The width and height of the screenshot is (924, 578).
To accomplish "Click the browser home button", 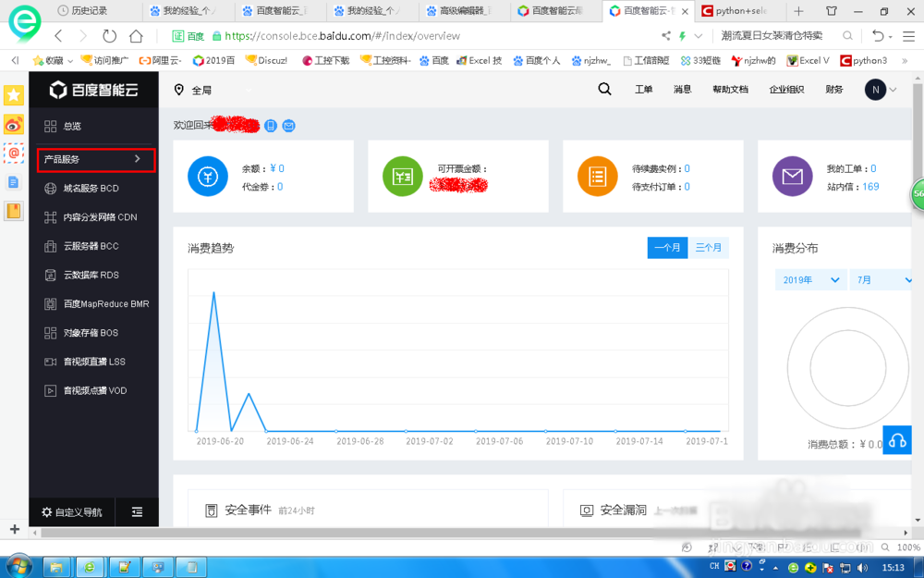I will tap(136, 36).
